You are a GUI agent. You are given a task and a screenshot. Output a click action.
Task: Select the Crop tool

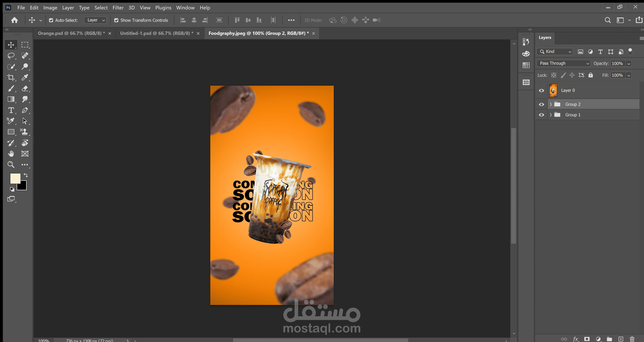11,77
